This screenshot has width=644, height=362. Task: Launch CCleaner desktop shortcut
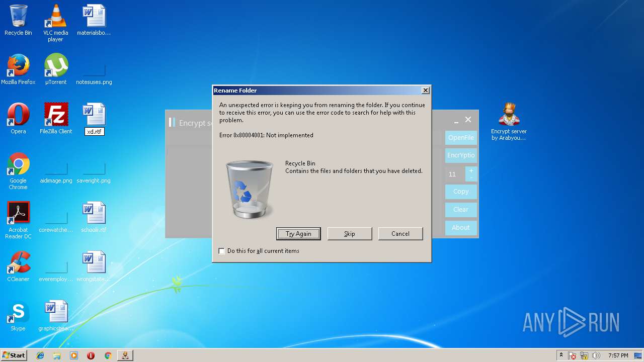pos(18,266)
